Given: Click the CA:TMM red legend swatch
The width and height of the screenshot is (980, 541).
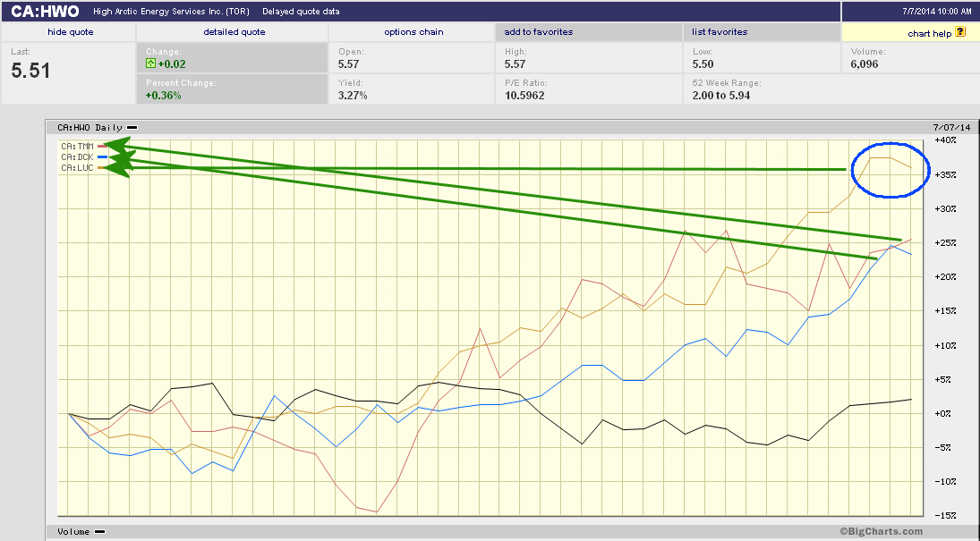Looking at the screenshot, I should click(x=103, y=146).
